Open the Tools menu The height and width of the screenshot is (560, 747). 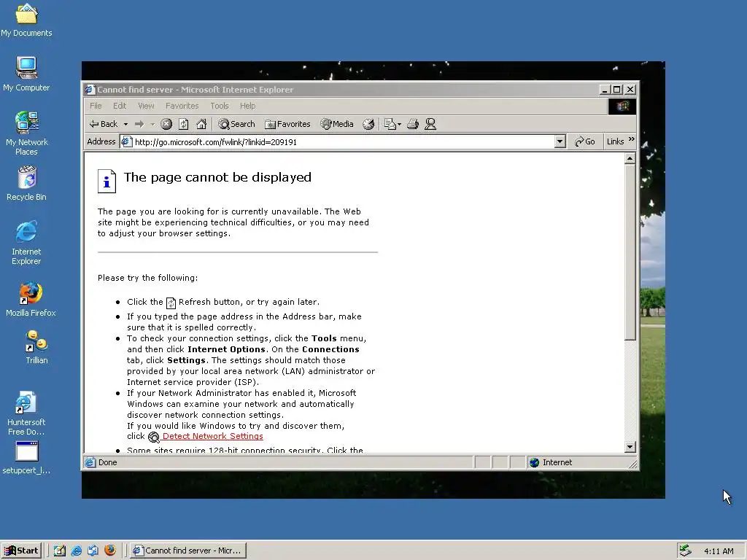coord(220,106)
